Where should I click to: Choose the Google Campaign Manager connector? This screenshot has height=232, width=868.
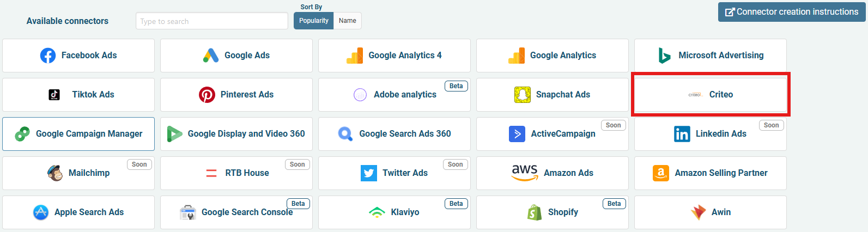point(78,134)
